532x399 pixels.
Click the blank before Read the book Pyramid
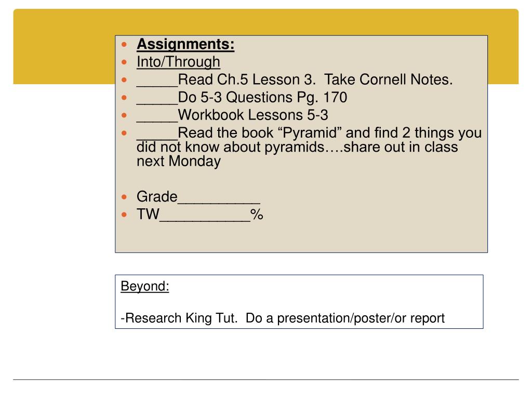click(x=157, y=138)
